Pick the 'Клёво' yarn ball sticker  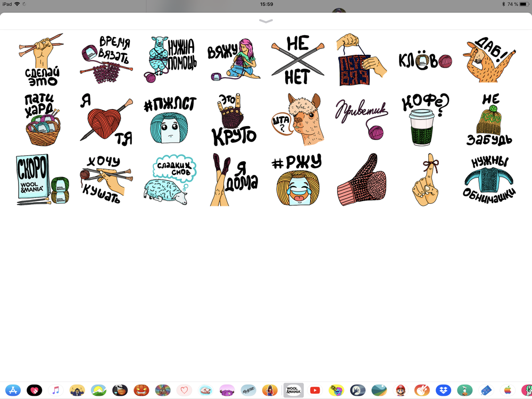[425, 61]
